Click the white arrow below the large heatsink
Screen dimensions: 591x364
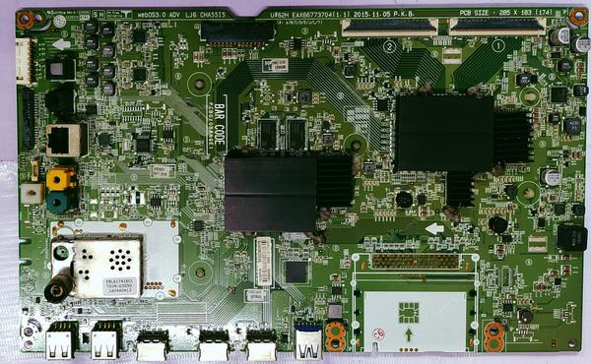(434, 228)
